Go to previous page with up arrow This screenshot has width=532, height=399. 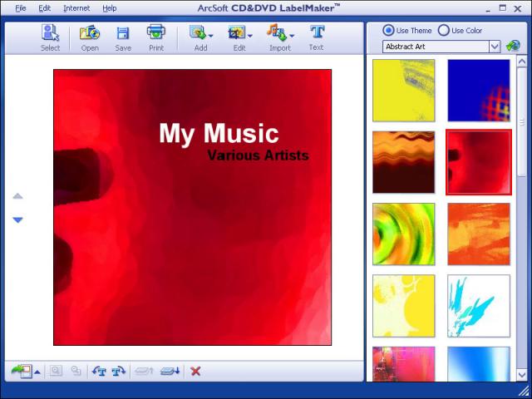click(17, 196)
